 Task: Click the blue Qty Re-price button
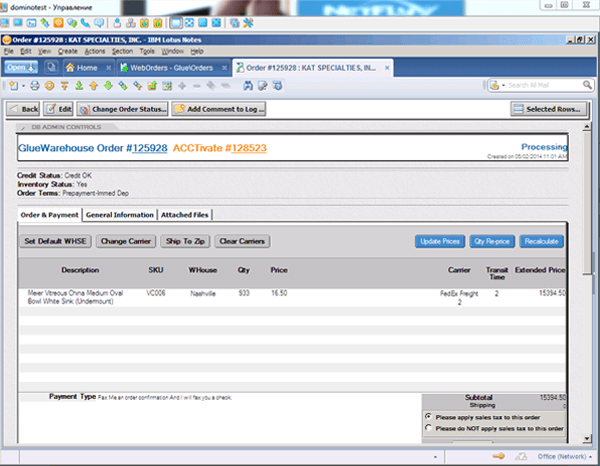point(492,241)
